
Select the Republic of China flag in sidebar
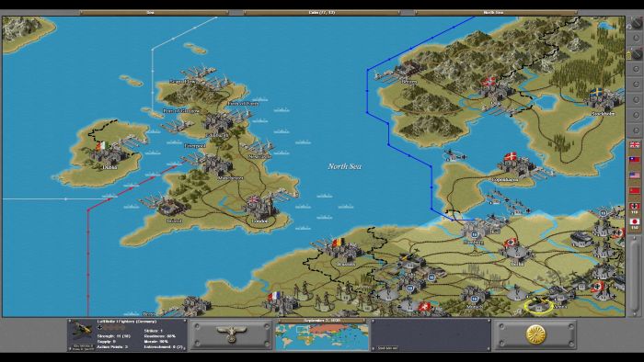(x=635, y=160)
